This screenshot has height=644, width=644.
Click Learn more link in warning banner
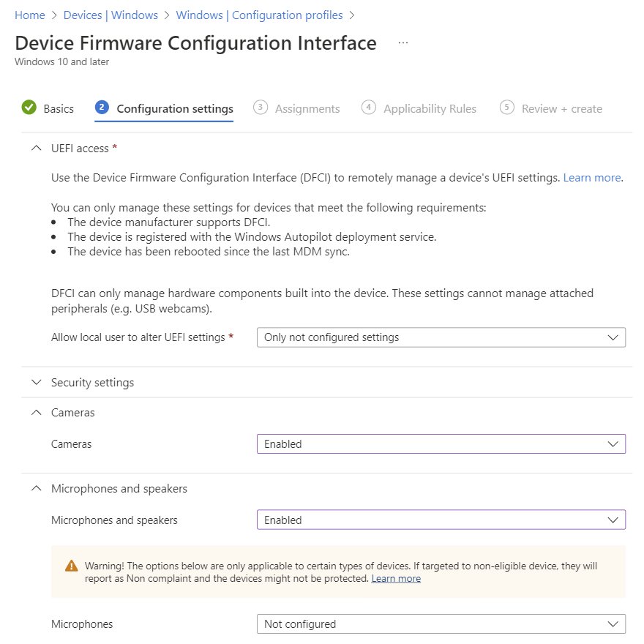coord(396,578)
